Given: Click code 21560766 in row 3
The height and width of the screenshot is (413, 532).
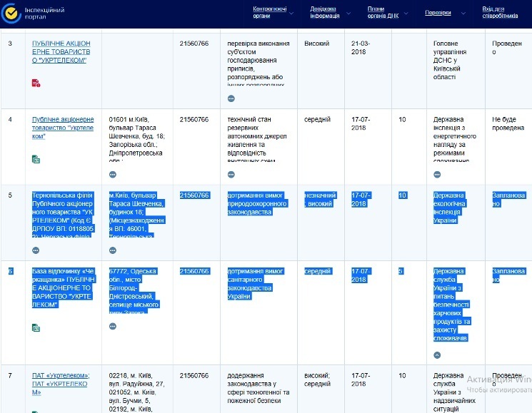Looking at the screenshot, I should [194, 44].
